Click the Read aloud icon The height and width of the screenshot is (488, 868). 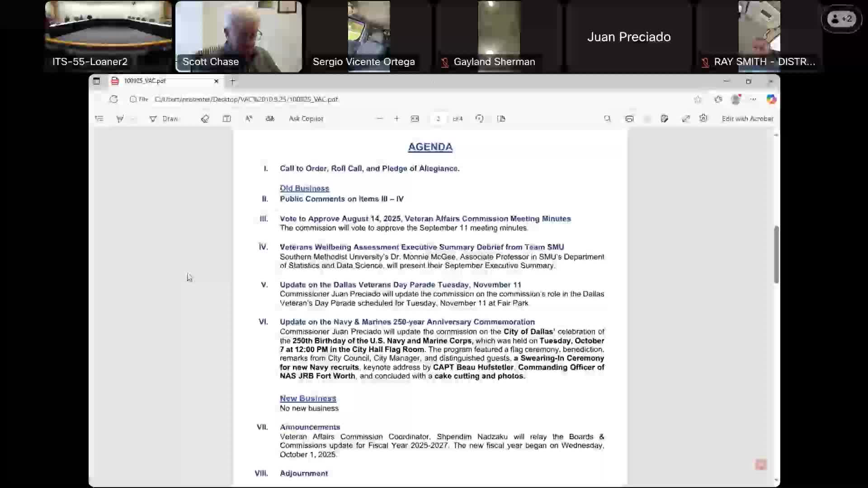tap(249, 119)
